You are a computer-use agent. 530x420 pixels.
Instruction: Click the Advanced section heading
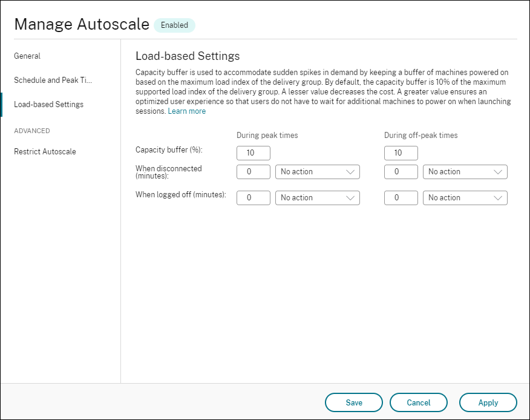point(32,130)
